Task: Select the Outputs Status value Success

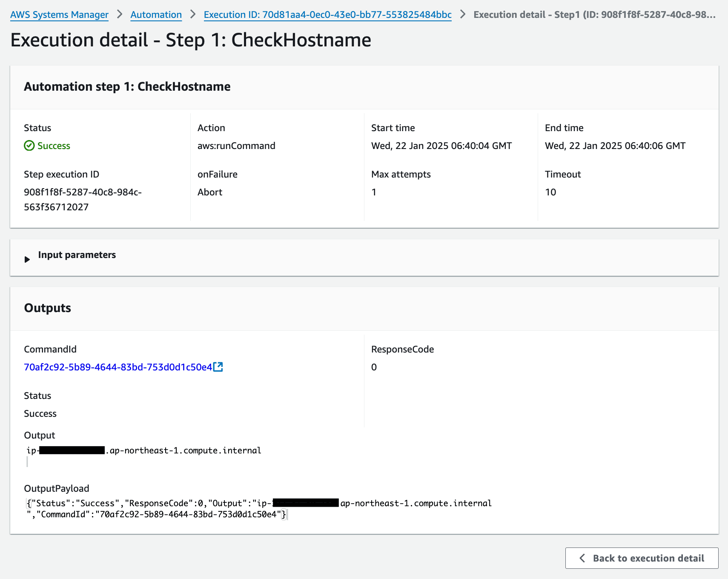Action: point(40,413)
